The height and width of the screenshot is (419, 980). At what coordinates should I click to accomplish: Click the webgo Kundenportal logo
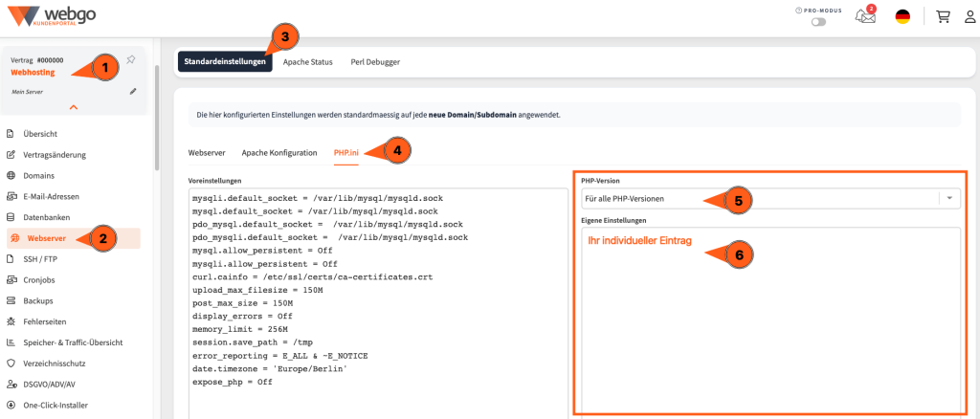pos(52,16)
